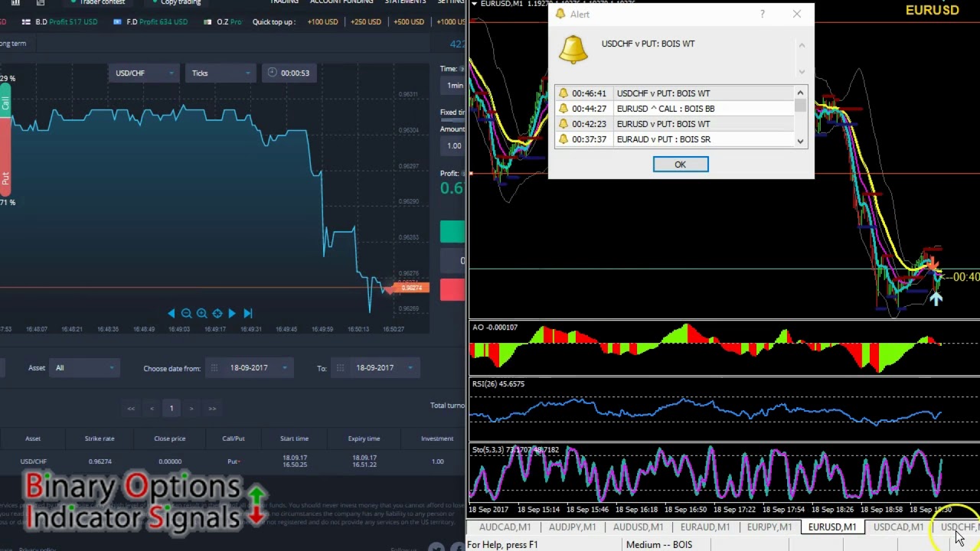Open the To date dropdown

click(x=374, y=368)
